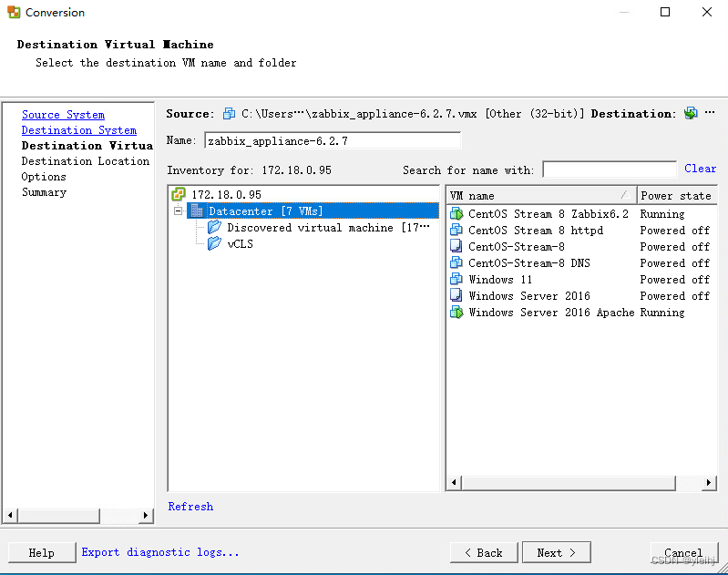Click the Conversion window title icon
728x575 pixels.
[14, 12]
